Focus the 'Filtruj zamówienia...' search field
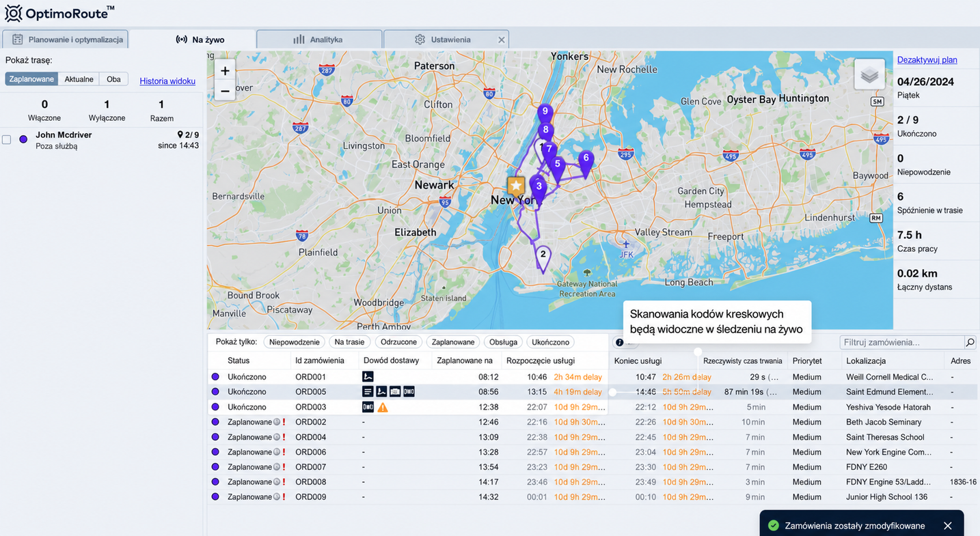Image resolution: width=980 pixels, height=536 pixels. 901,342
